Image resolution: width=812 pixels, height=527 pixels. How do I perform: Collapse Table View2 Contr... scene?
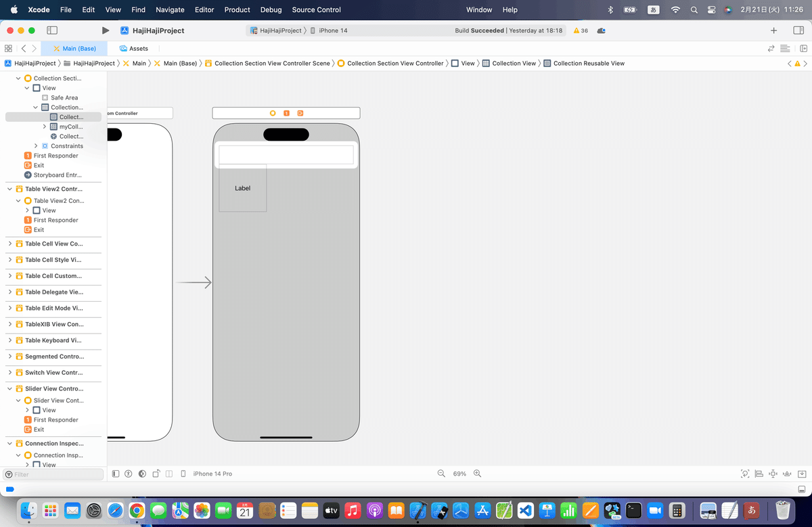coord(9,189)
